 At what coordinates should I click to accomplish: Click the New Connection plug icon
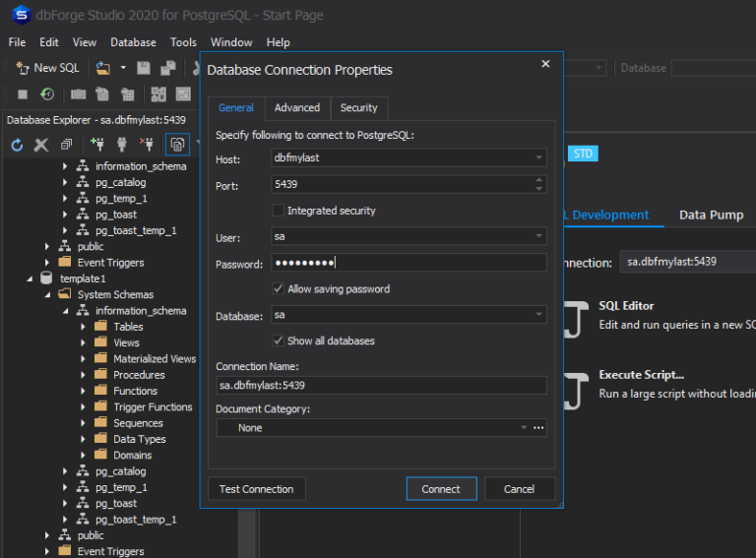(x=97, y=145)
